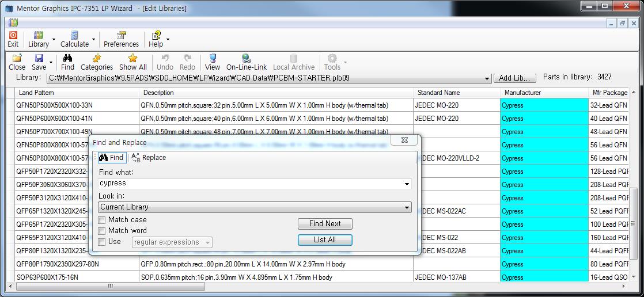Sort by Manufacturer column header

[544, 93]
